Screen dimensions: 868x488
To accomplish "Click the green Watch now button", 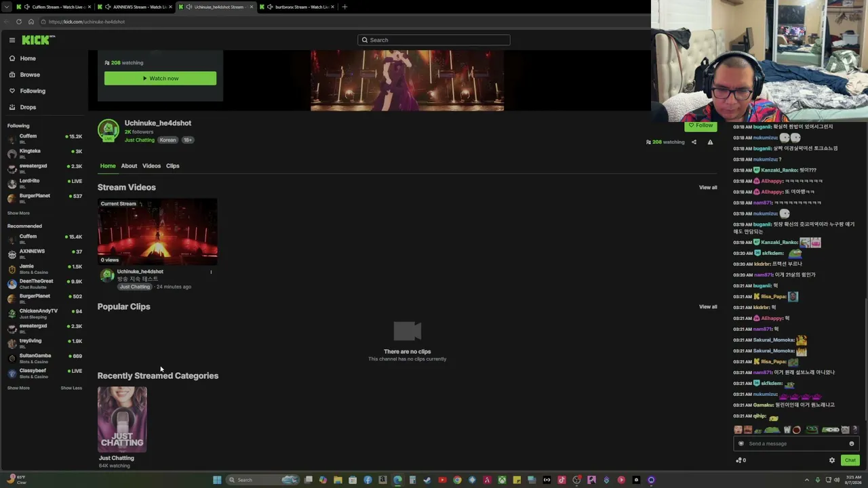I will coord(160,78).
